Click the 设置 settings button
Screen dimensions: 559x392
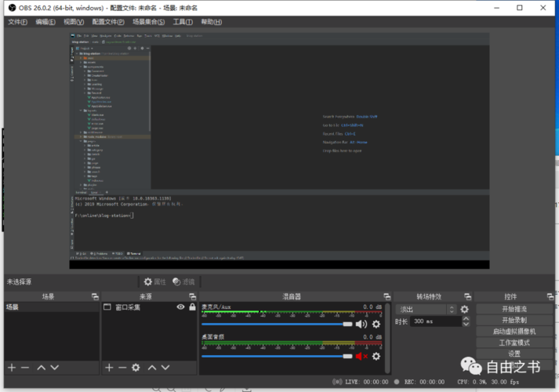click(x=514, y=354)
